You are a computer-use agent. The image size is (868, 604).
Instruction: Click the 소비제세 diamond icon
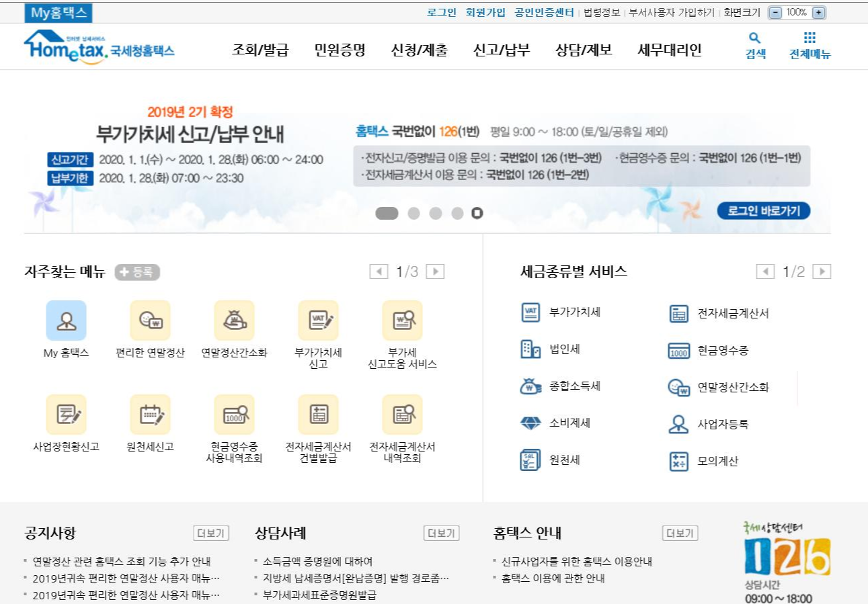coord(530,423)
